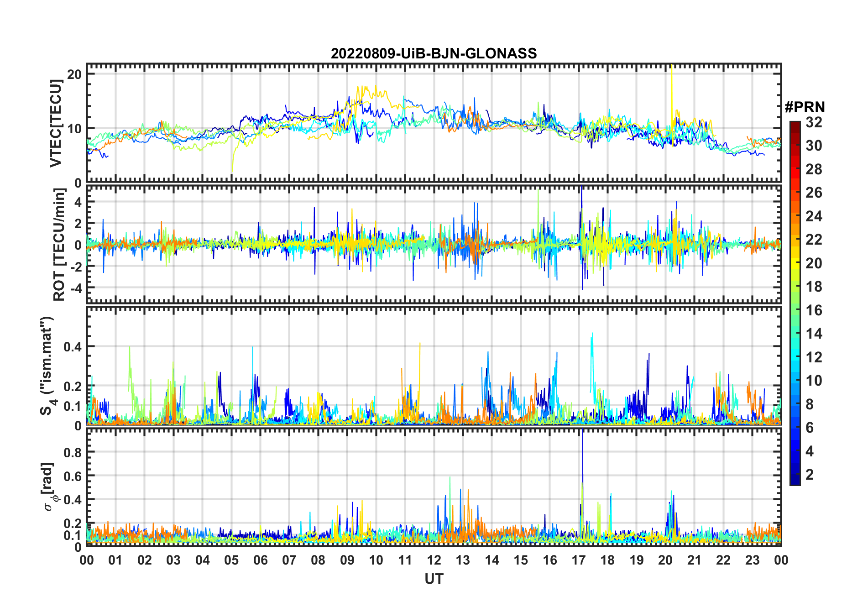Image resolution: width=868 pixels, height=607 pixels.
Task: Select the ROT [TECU/min] y-axis label
Action: (x=59, y=245)
